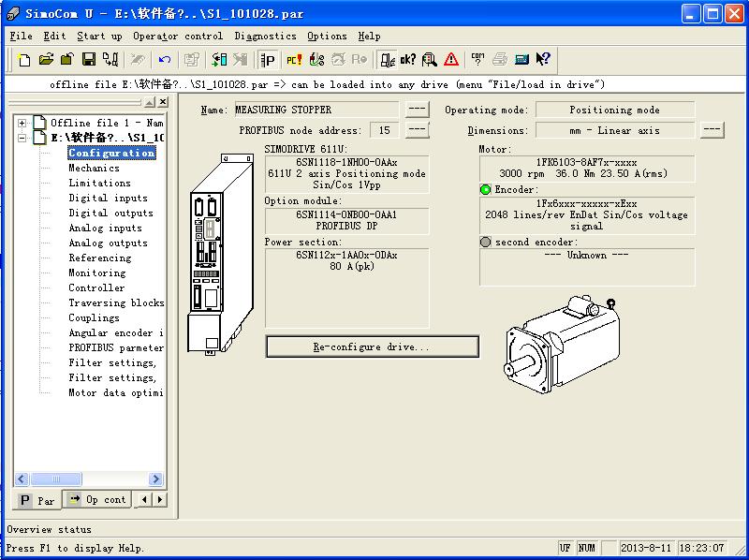Click the PROFIBUS node address '---' button
This screenshot has height=560, width=749.
pyautogui.click(x=417, y=130)
